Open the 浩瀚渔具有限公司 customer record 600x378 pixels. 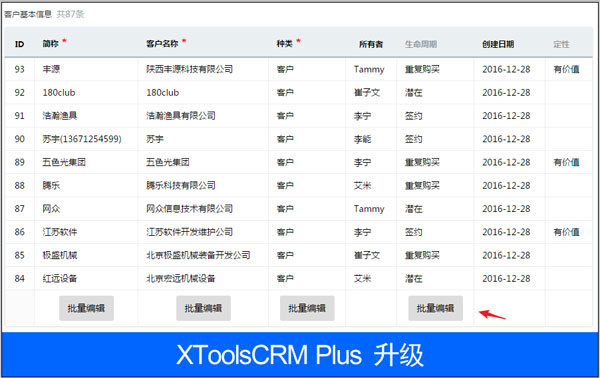[x=181, y=116]
